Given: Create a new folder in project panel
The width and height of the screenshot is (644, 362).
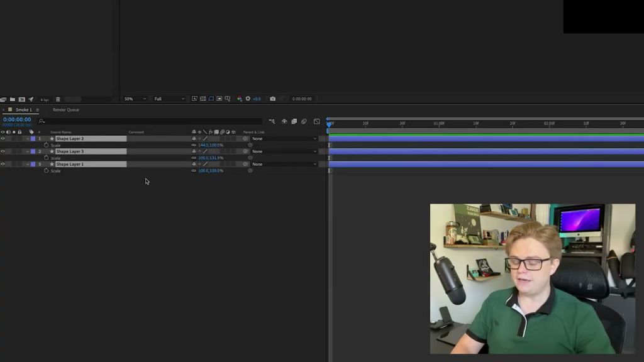Looking at the screenshot, I should [13, 99].
